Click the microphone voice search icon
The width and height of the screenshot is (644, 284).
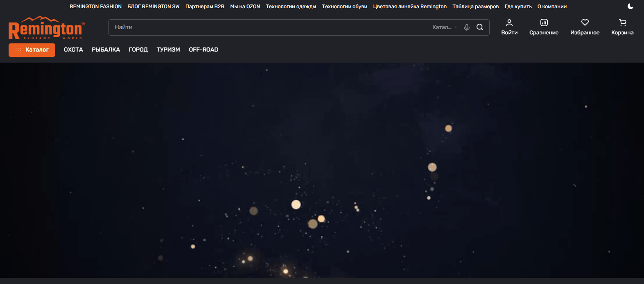(466, 27)
